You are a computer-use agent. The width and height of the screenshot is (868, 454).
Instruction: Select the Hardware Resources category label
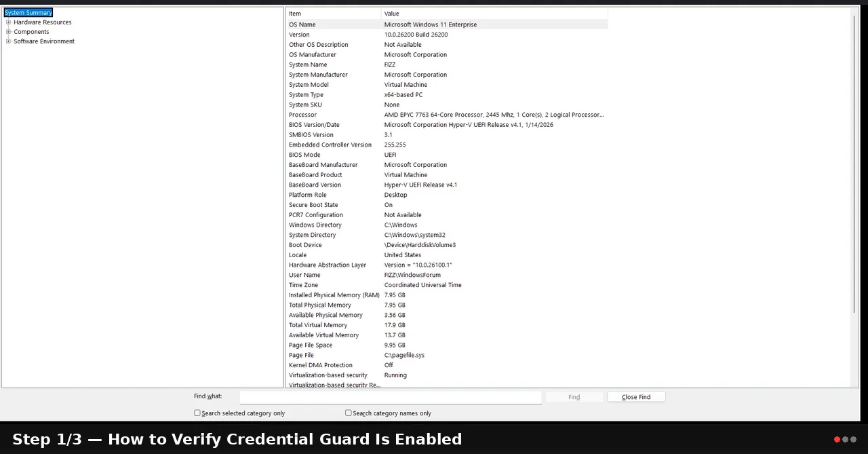point(43,22)
